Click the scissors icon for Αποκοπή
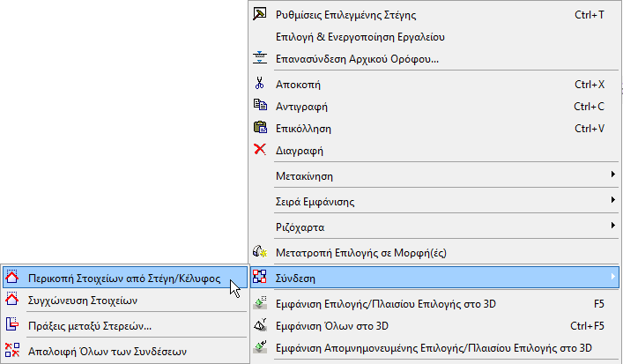The height and width of the screenshot is (364, 623). [x=259, y=85]
